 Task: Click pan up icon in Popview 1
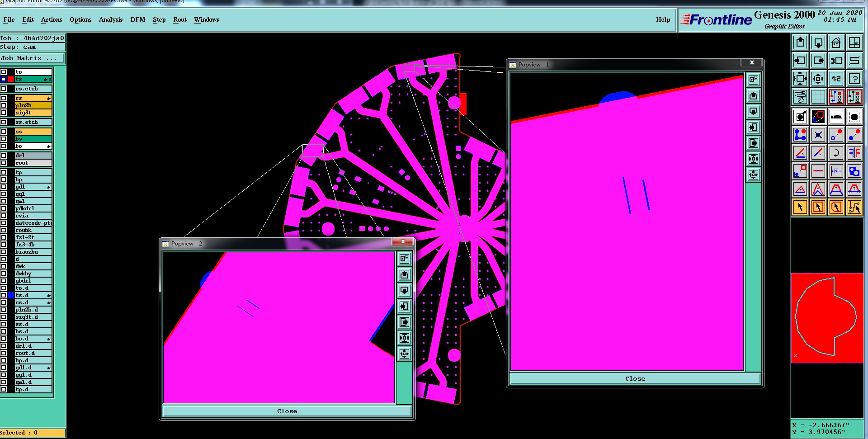tap(753, 96)
